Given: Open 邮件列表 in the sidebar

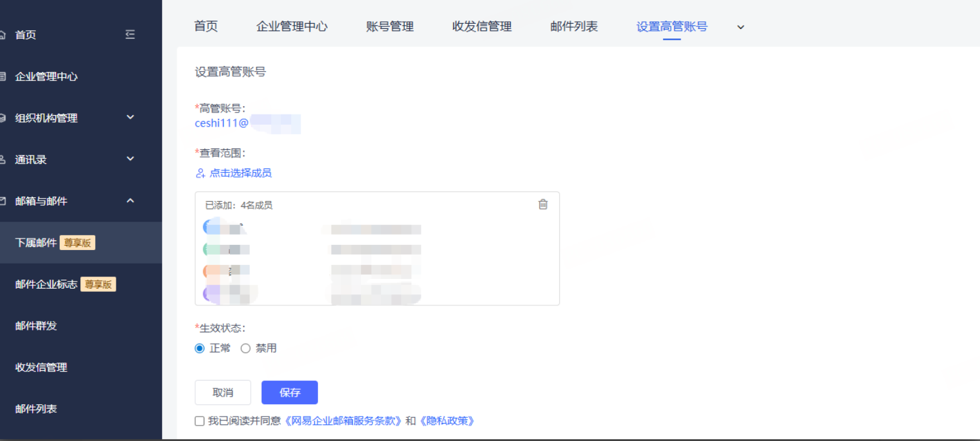Looking at the screenshot, I should click(x=36, y=409).
